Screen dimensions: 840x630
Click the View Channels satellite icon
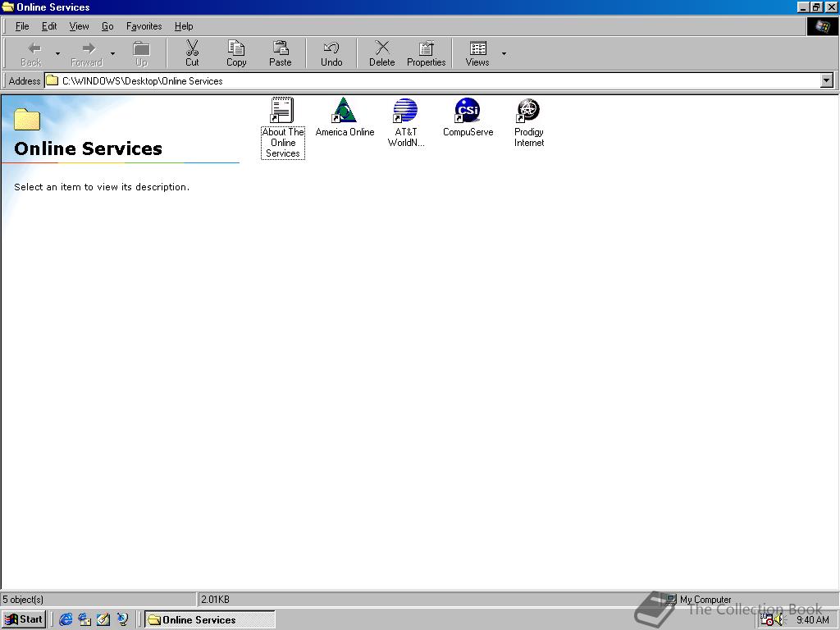coord(123,619)
